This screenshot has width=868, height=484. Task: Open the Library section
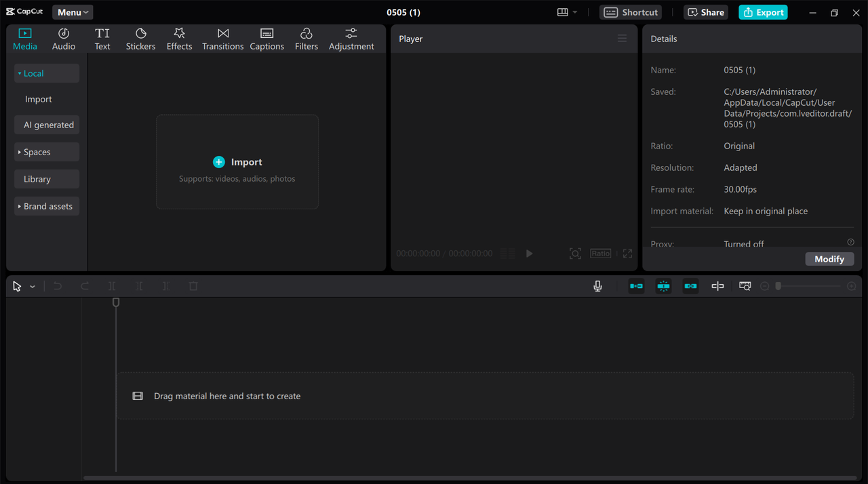coord(47,179)
